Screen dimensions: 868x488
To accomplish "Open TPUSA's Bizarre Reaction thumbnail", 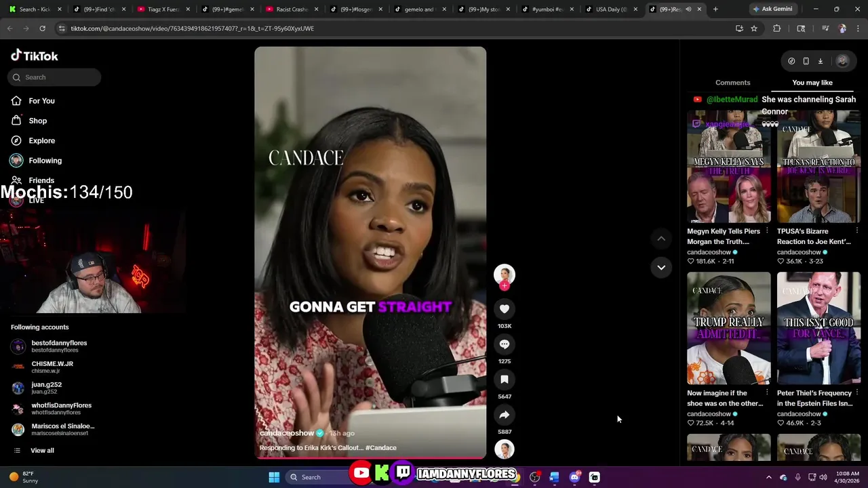I will [818, 167].
